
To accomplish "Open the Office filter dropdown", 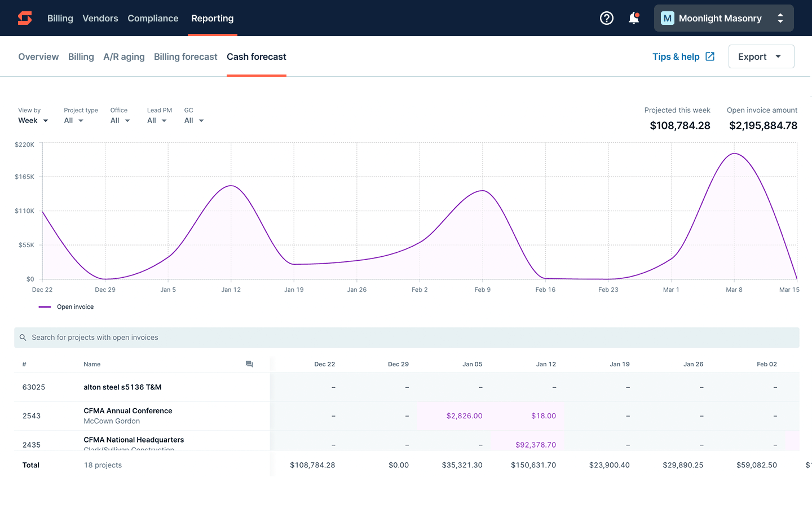I will coord(120,120).
